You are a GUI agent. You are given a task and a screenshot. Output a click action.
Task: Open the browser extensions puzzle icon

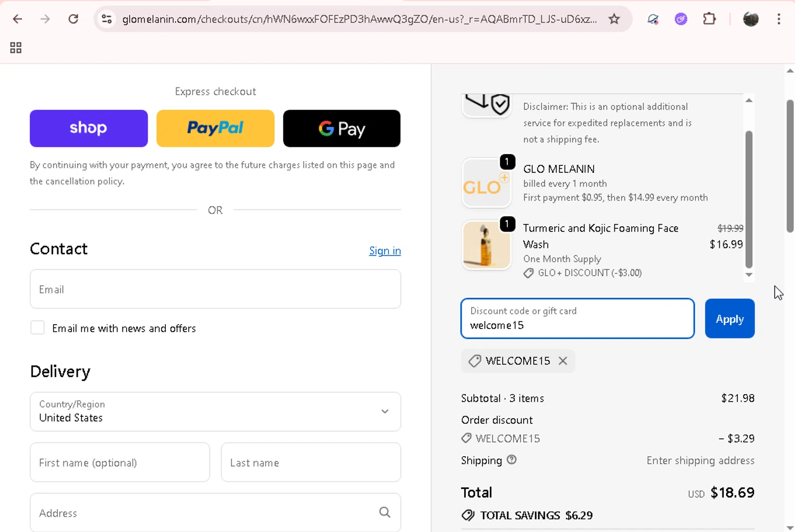pos(709,19)
